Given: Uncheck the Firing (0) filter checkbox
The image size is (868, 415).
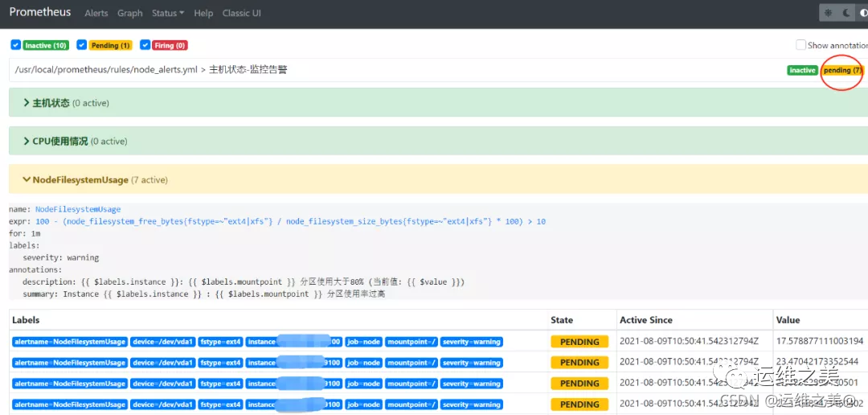Looking at the screenshot, I should point(145,45).
